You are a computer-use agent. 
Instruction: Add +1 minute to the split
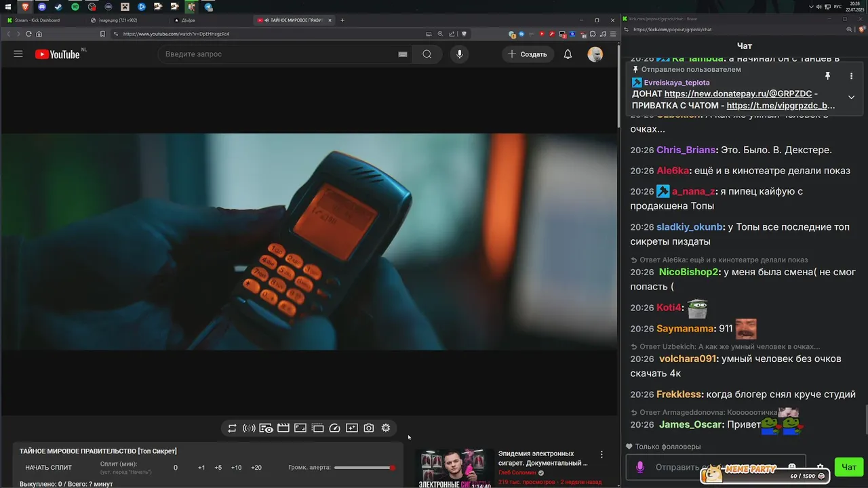tap(201, 468)
